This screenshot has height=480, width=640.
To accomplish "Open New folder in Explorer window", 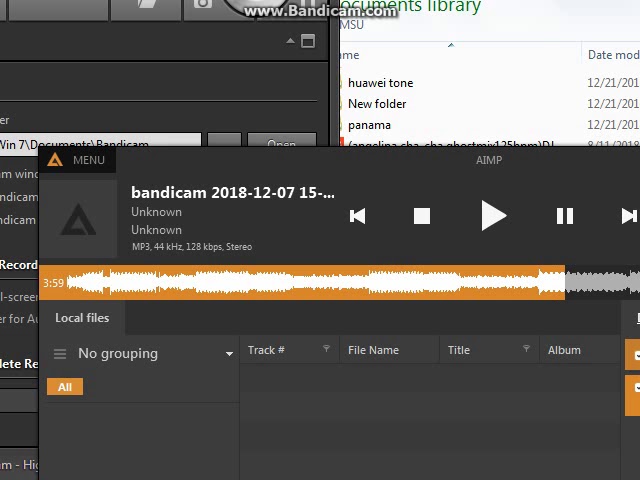I will [377, 104].
